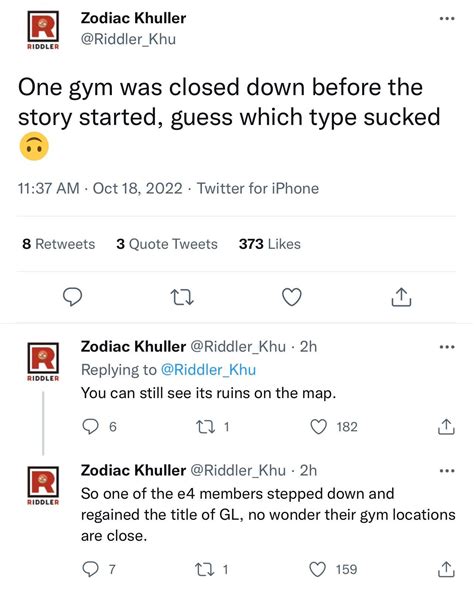The image size is (474, 592).
Task: Open the Riddler profile picture at the top
Action: pos(43,29)
